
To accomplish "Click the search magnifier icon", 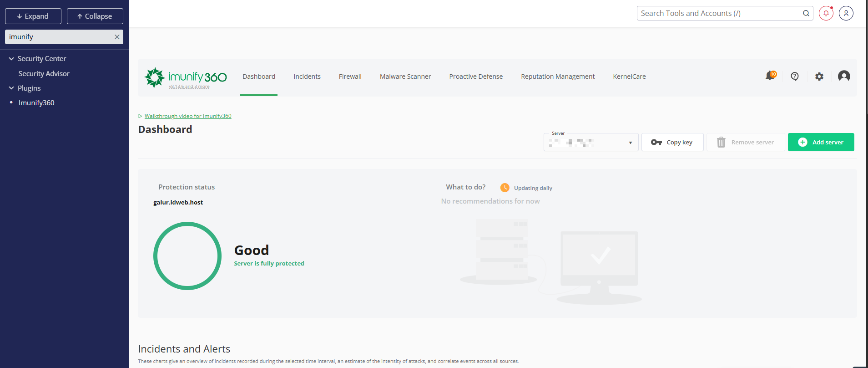I will pyautogui.click(x=806, y=13).
